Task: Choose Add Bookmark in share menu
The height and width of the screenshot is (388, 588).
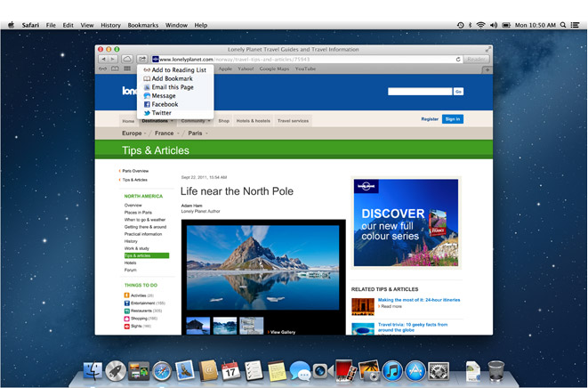Action: pyautogui.click(x=175, y=78)
